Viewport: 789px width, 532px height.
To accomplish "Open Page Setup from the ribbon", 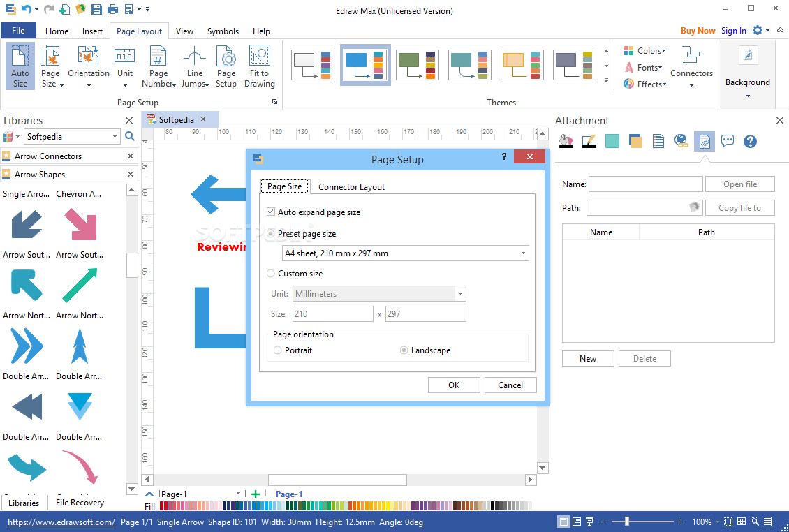I will (226, 66).
